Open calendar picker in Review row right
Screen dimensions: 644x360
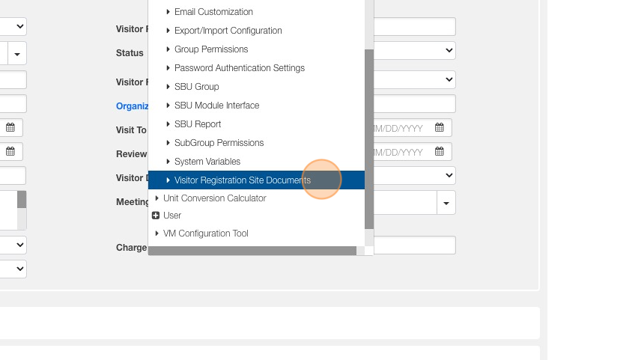[440, 151]
